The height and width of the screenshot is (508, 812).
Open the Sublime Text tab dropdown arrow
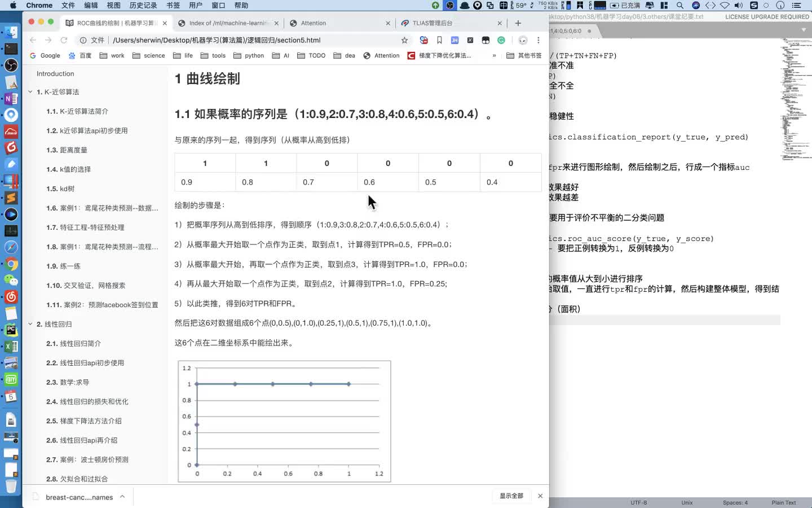pos(804,30)
